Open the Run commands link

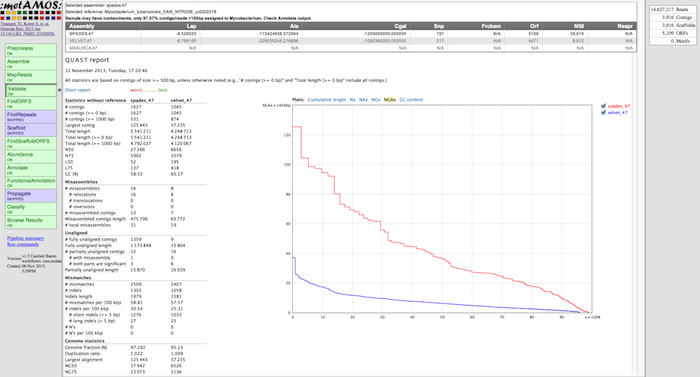pos(23,244)
